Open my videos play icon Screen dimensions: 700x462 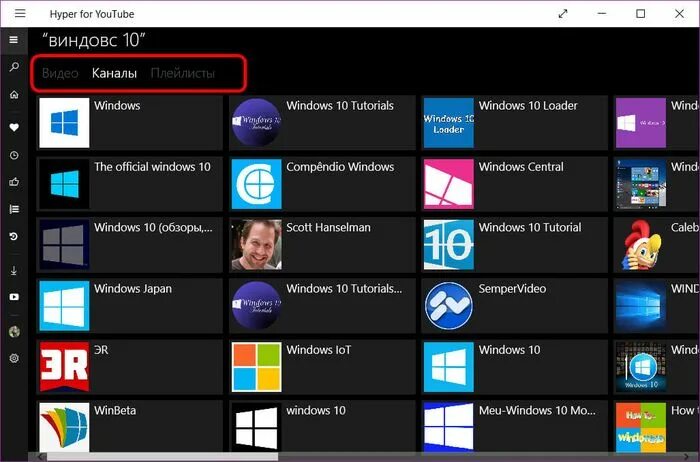[x=14, y=297]
